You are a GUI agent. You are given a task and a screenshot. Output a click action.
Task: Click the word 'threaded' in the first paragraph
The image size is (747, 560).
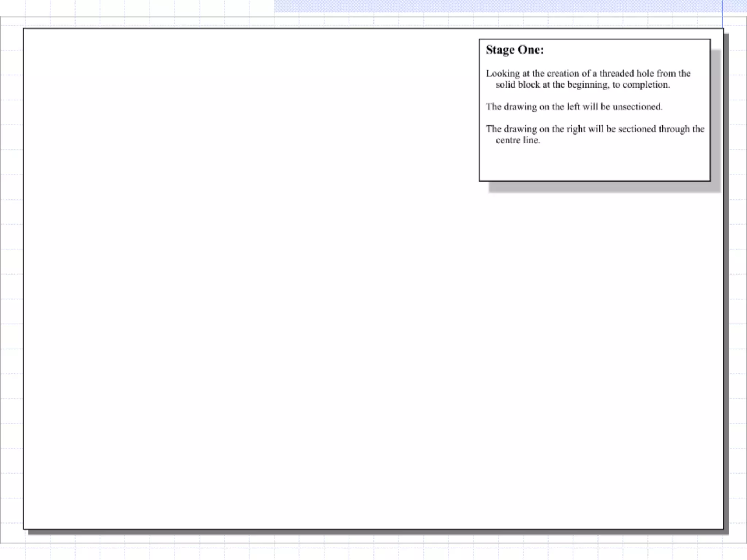[616, 74]
